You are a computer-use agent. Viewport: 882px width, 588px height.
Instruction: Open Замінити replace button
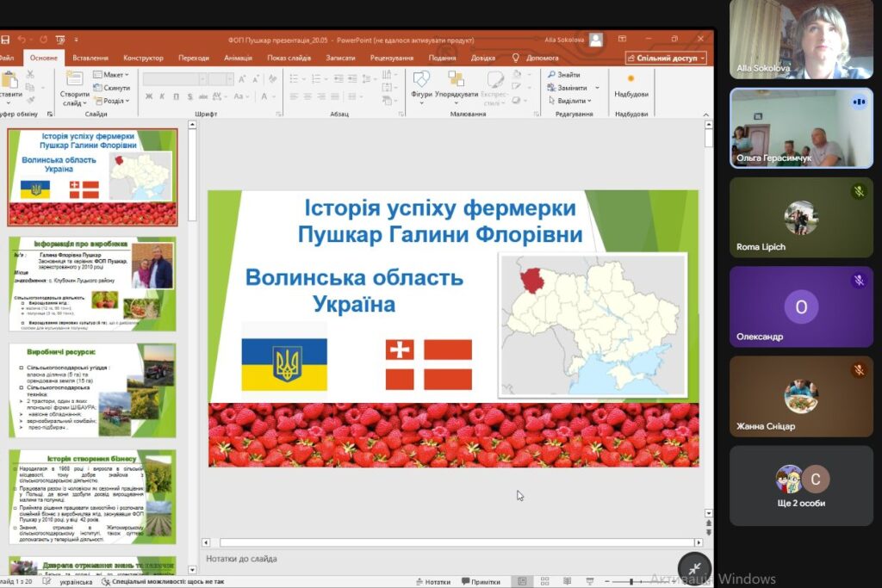(x=568, y=88)
